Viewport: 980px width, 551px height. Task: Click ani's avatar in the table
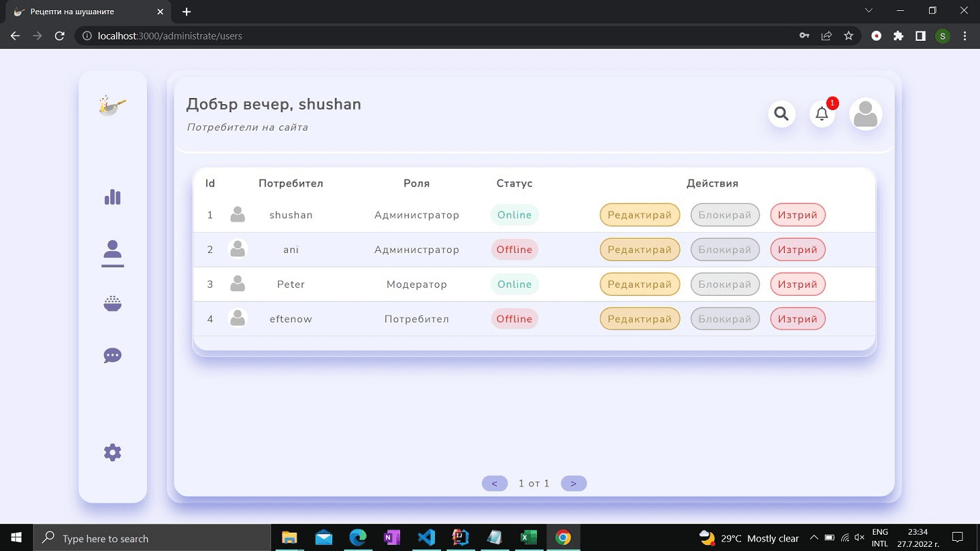(x=238, y=250)
